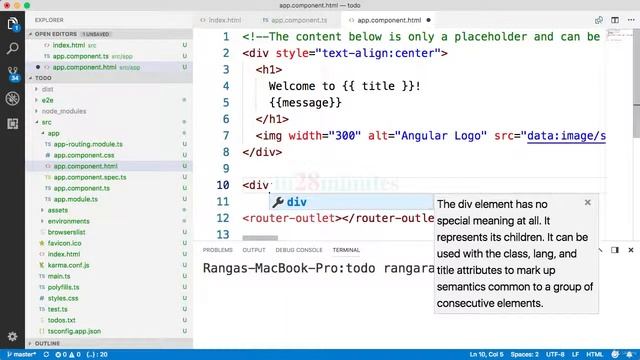
Task: Open the Debug view in activity bar
Action: pos(13,98)
